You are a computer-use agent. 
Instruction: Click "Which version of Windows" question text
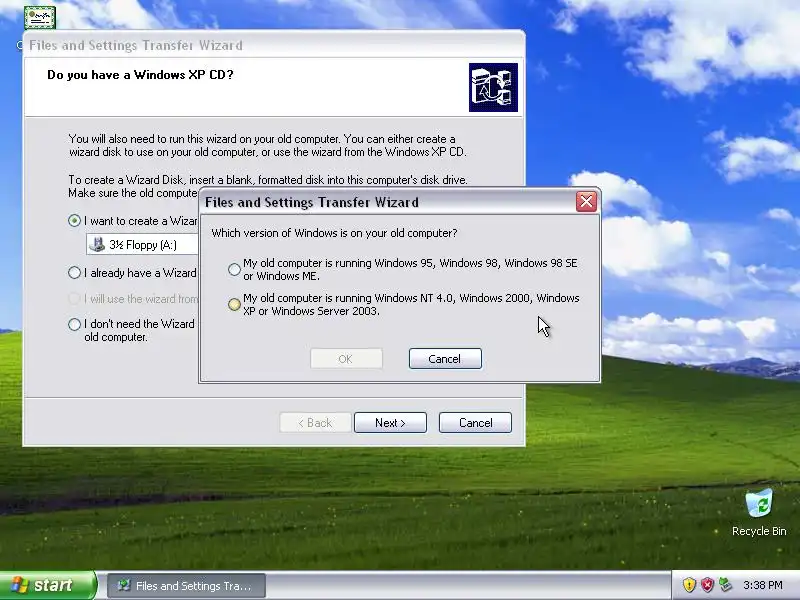(334, 233)
